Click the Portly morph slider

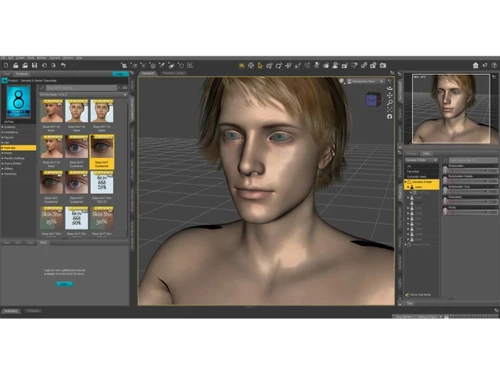click(x=472, y=212)
